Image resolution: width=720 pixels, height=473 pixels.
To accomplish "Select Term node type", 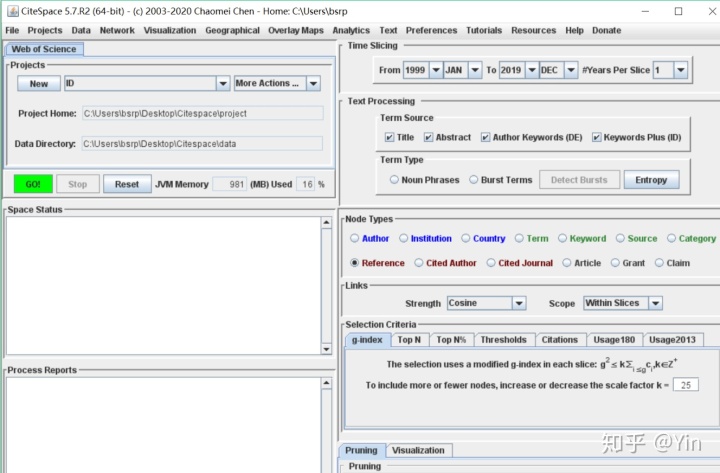I will pyautogui.click(x=519, y=238).
